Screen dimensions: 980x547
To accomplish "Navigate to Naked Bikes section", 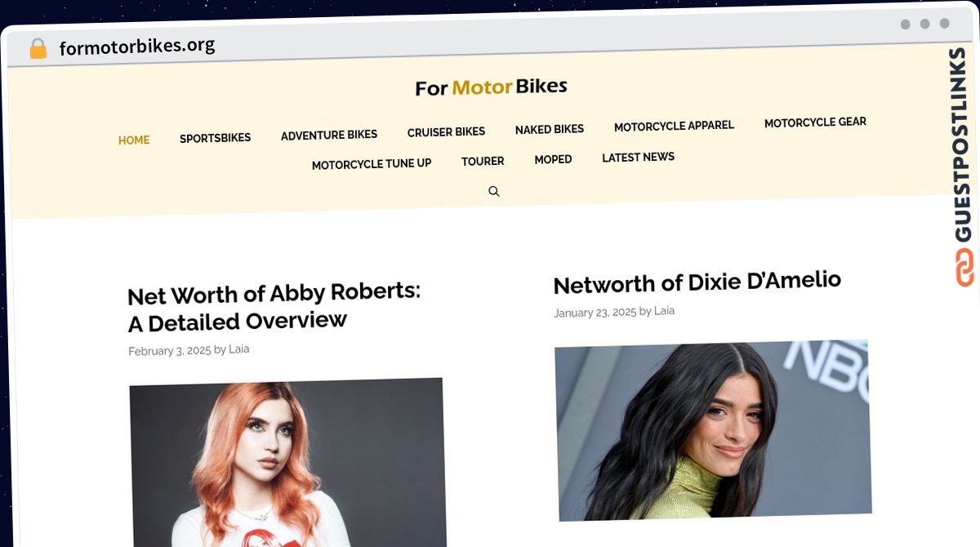I will 550,129.
